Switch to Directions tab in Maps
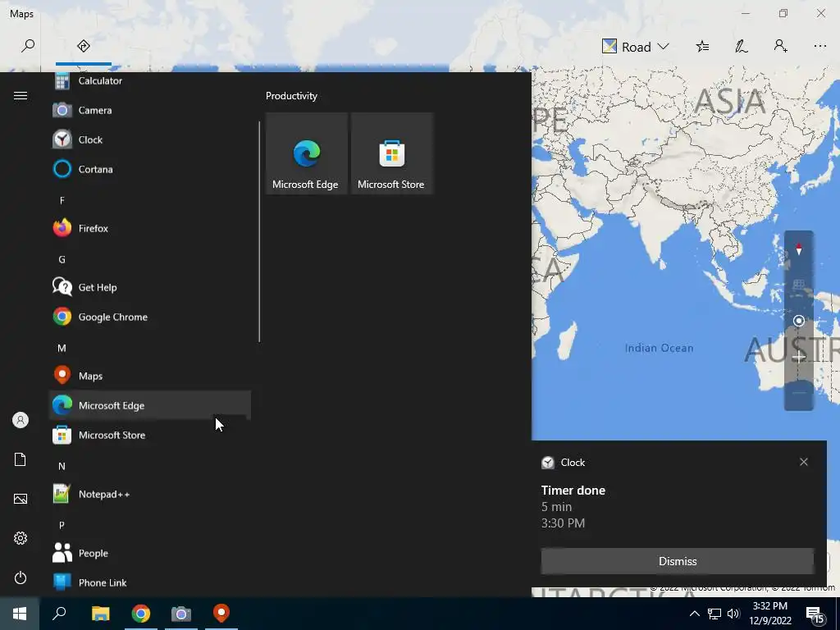The image size is (840, 630). tap(84, 46)
